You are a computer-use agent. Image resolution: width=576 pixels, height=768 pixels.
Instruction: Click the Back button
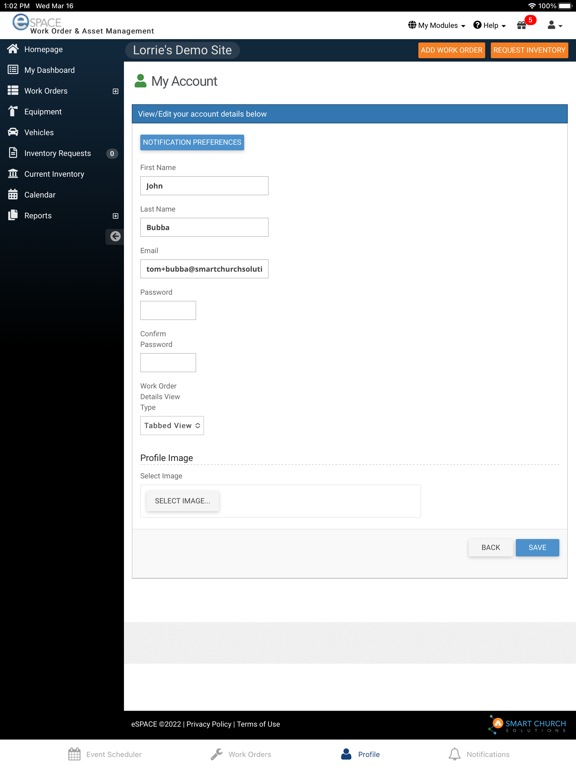click(491, 548)
